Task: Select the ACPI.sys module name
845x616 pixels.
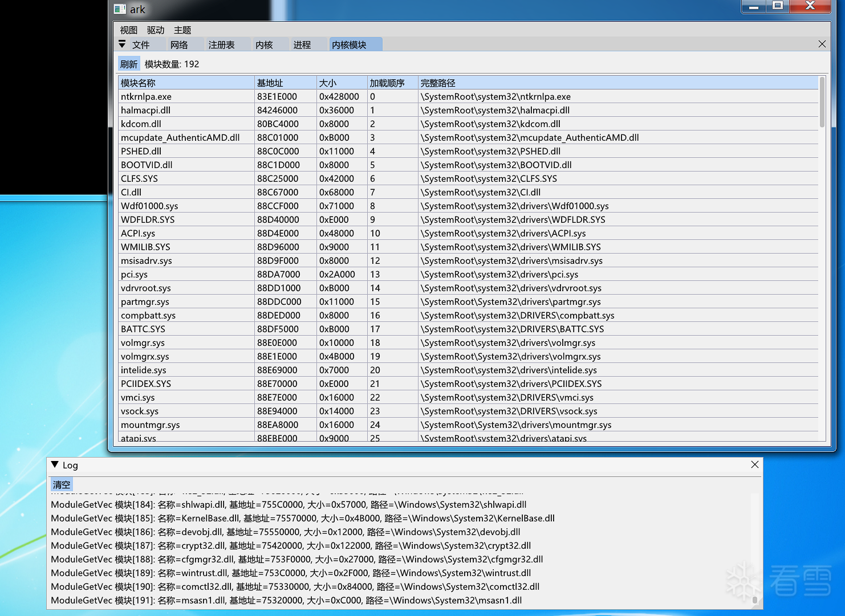Action: pyautogui.click(x=138, y=233)
